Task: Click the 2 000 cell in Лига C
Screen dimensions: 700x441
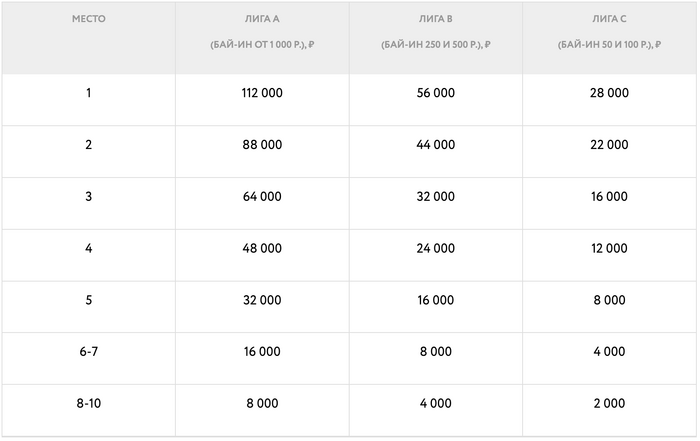Action: tap(609, 404)
